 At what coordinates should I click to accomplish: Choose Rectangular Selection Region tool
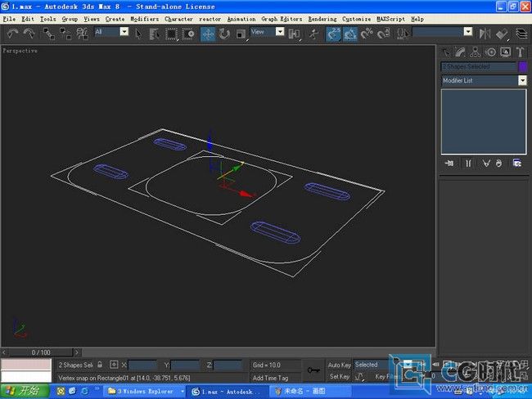(171, 34)
